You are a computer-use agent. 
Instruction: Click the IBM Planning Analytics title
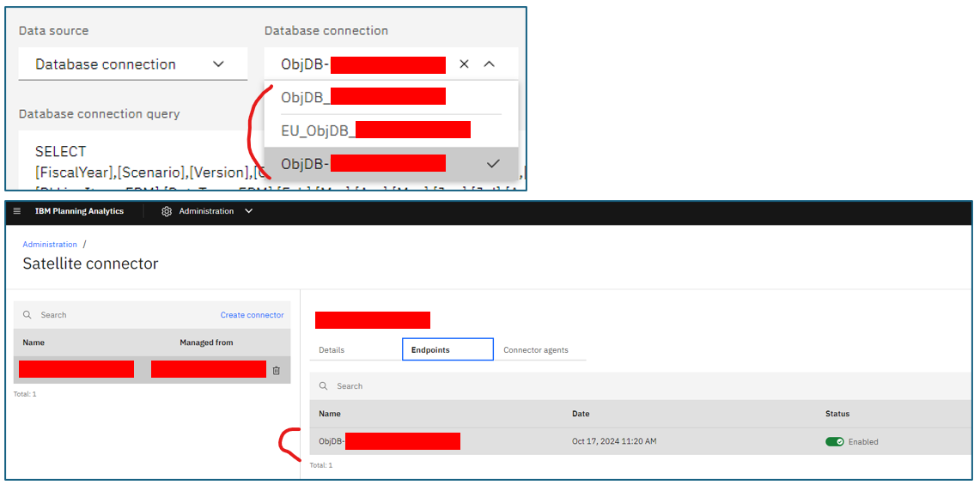point(79,211)
